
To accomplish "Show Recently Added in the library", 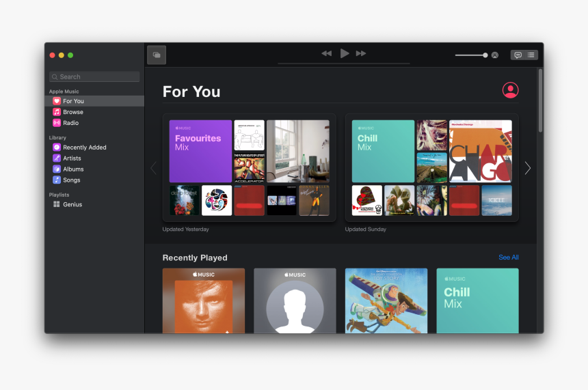I will click(x=94, y=148).
